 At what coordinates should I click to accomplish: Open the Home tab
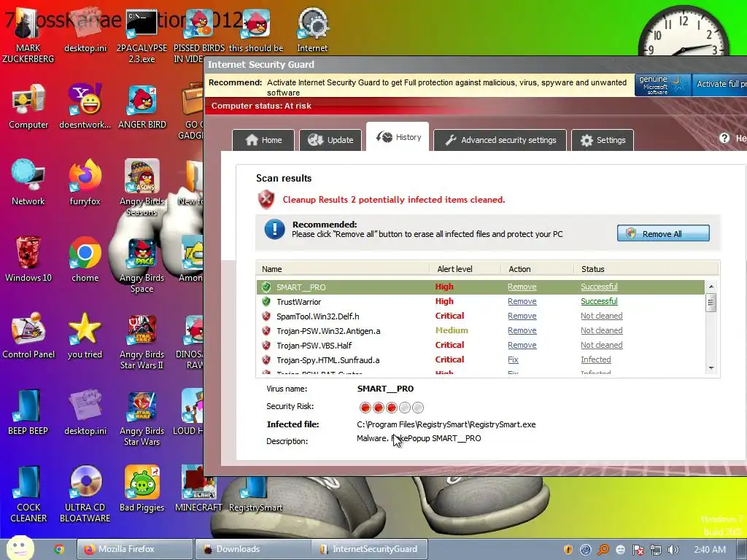click(x=263, y=140)
